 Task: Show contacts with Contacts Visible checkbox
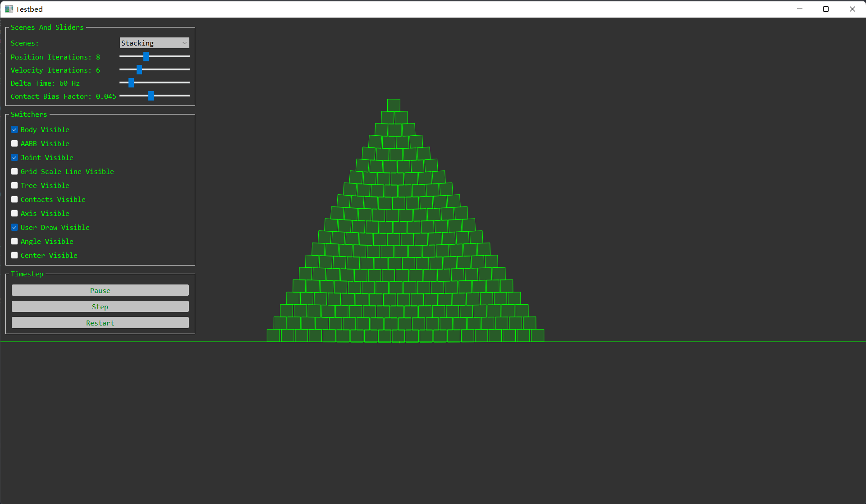click(x=14, y=200)
